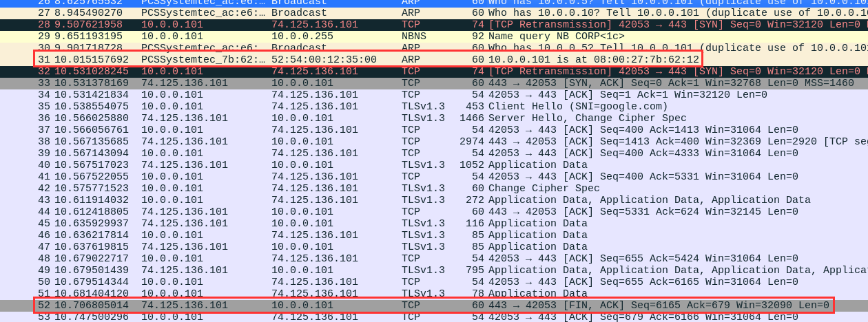Click packet 43 with 272-byte Application Data
The height and width of the screenshot is (322, 868).
click(x=434, y=200)
